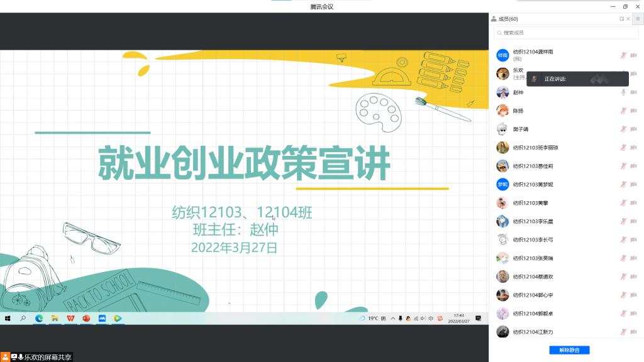Click the shared slide title 就业创业政策宣讲
Screen dimensions: 644x362
(244, 163)
